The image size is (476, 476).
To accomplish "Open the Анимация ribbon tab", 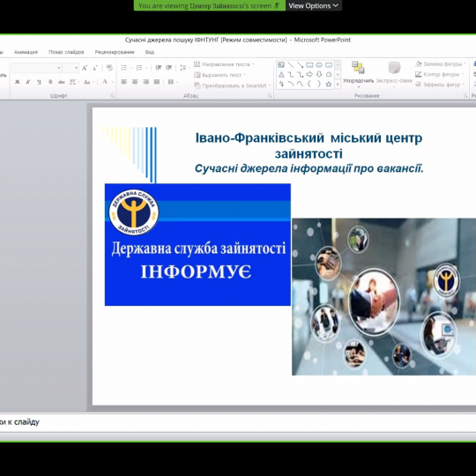I will click(x=26, y=52).
